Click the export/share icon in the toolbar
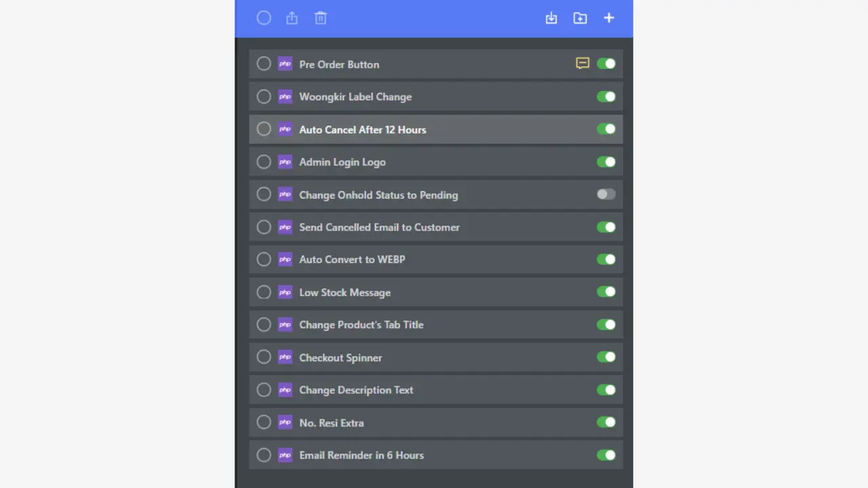This screenshot has height=488, width=868. pos(292,18)
